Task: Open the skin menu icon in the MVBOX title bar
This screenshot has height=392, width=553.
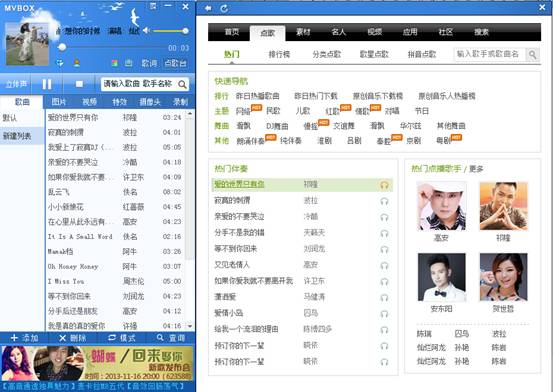Action: (153, 6)
